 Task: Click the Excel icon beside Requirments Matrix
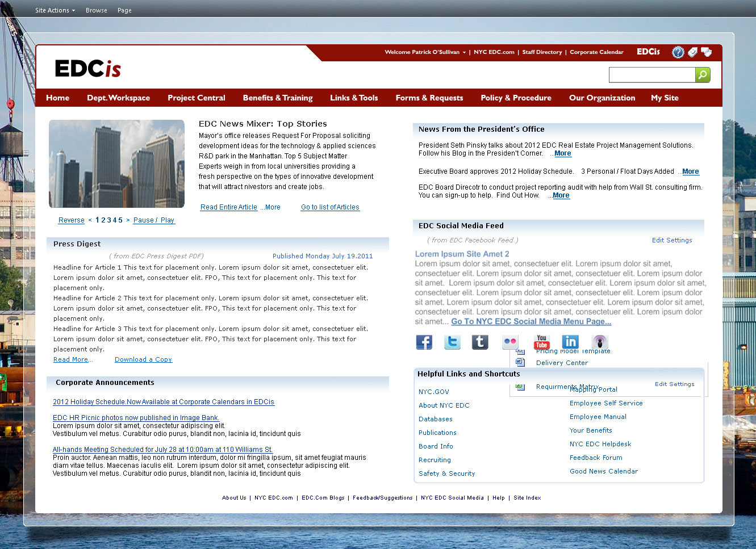(520, 387)
